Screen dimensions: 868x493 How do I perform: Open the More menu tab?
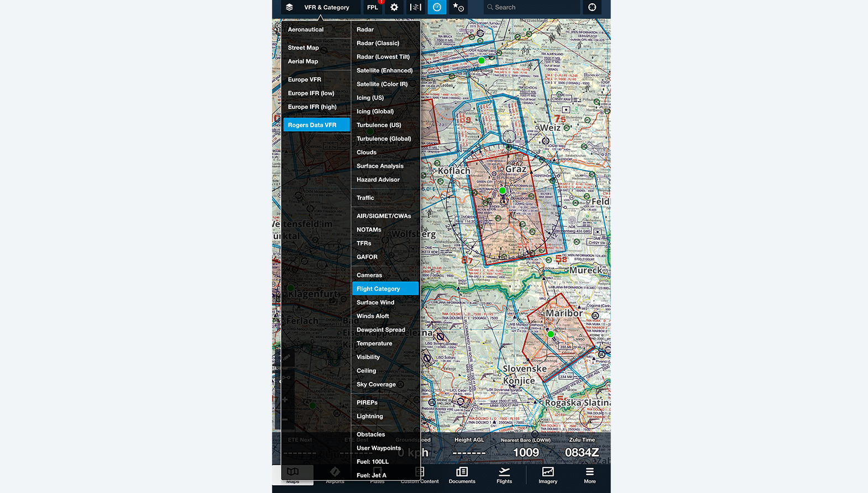point(590,475)
